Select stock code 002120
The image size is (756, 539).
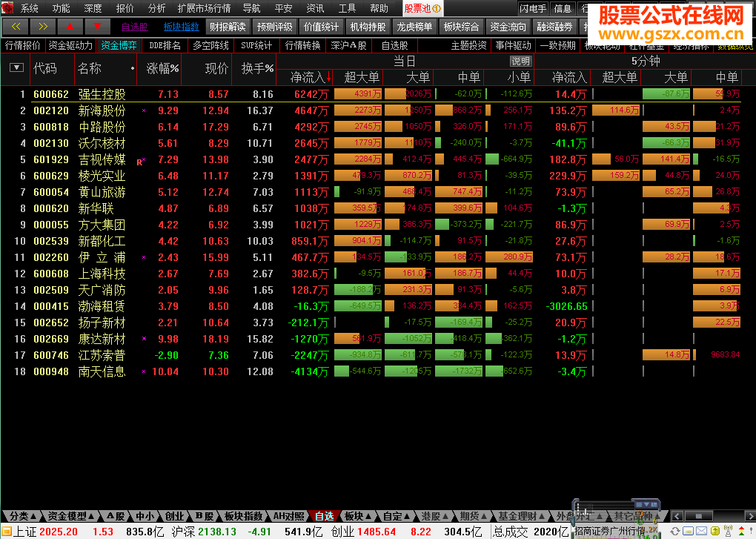click(51, 110)
